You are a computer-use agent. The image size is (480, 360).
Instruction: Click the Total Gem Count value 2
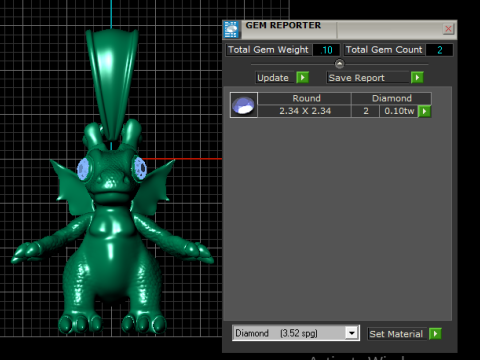[439, 50]
